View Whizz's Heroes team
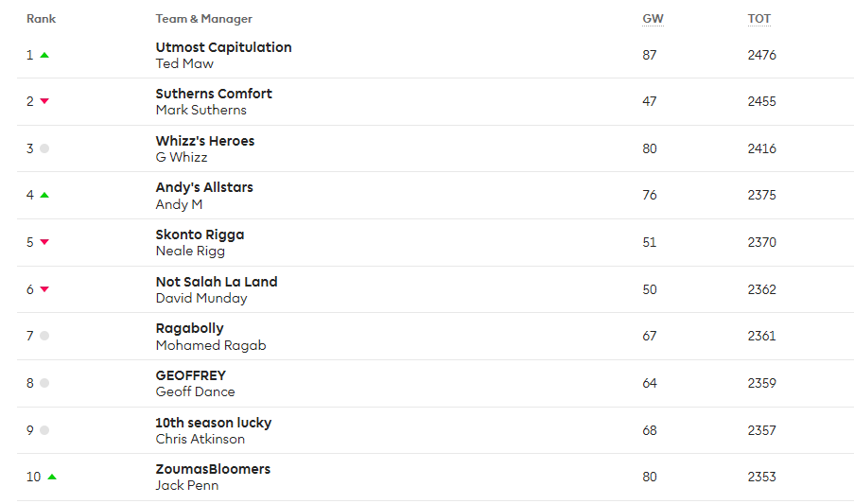 [205, 141]
